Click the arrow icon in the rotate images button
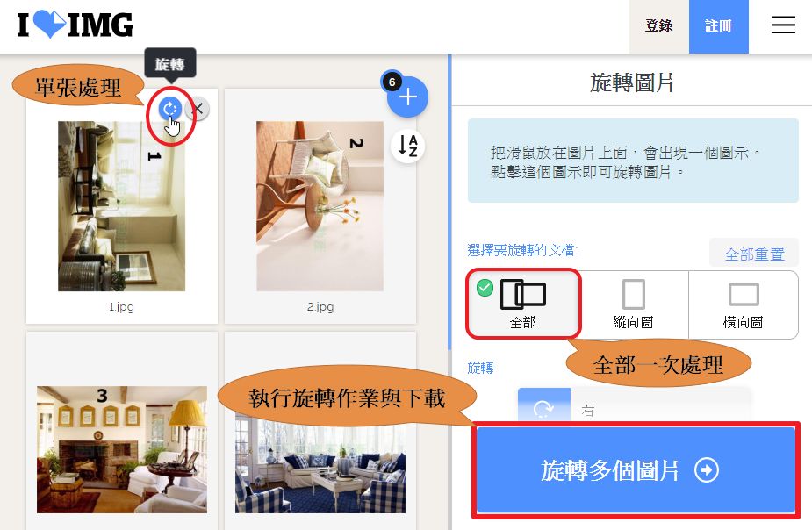 pyautogui.click(x=707, y=470)
